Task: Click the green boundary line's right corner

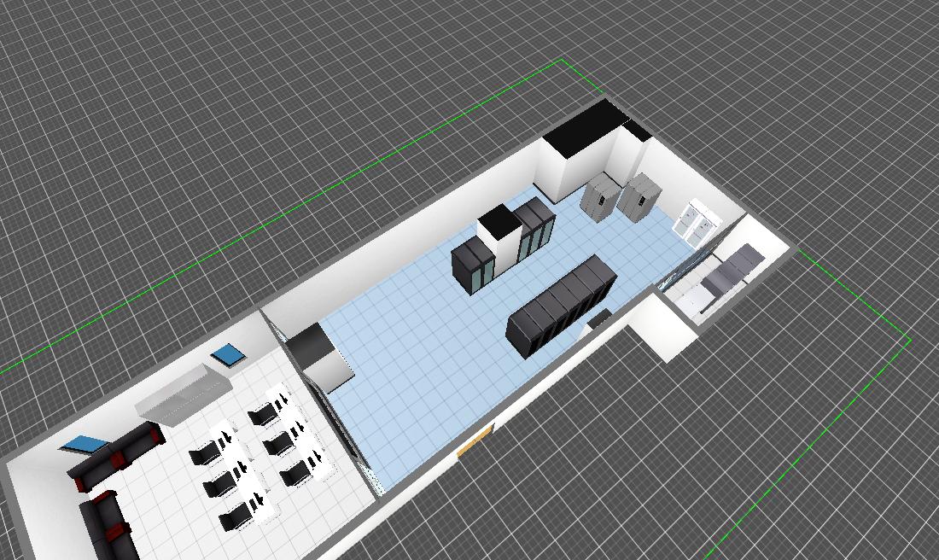Action: click(910, 339)
